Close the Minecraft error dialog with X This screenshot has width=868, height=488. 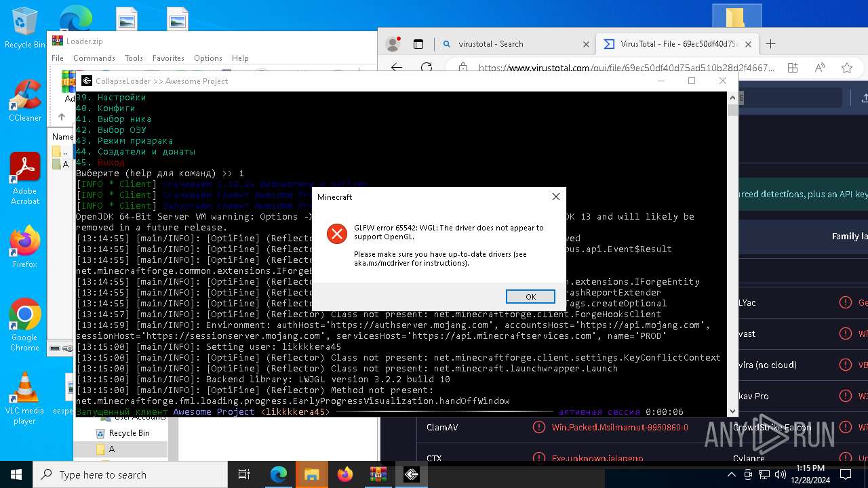point(556,197)
